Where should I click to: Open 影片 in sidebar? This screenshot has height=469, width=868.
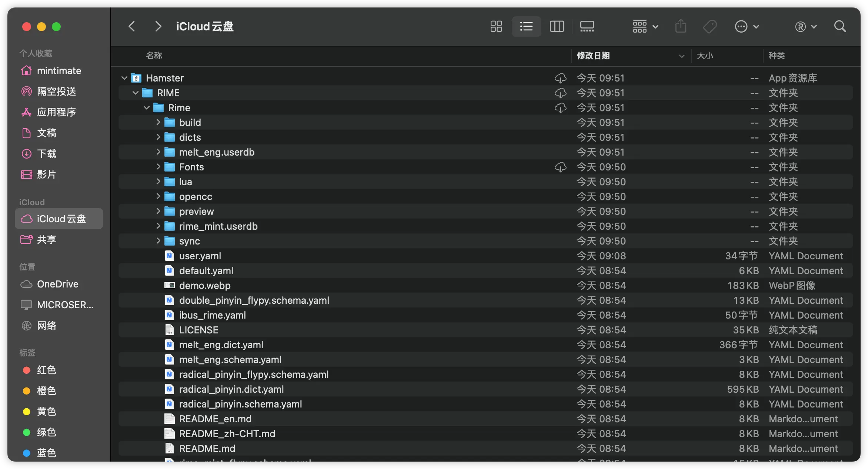[59, 174]
